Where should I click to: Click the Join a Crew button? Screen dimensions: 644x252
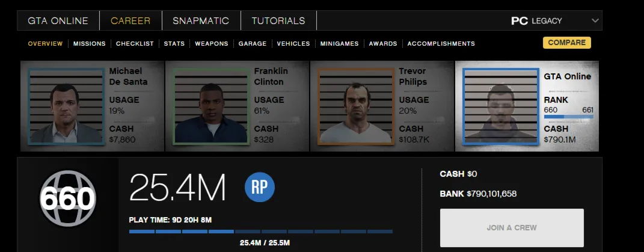pos(512,228)
